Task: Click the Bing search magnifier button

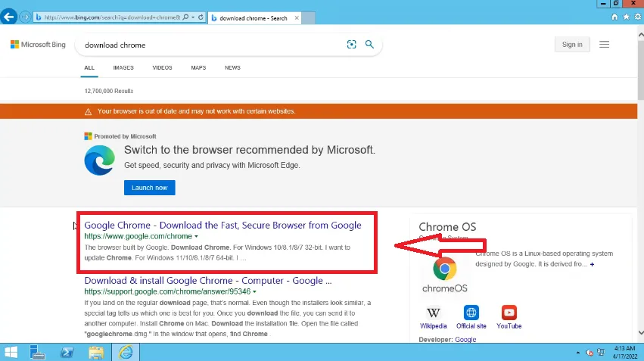Action: (369, 45)
